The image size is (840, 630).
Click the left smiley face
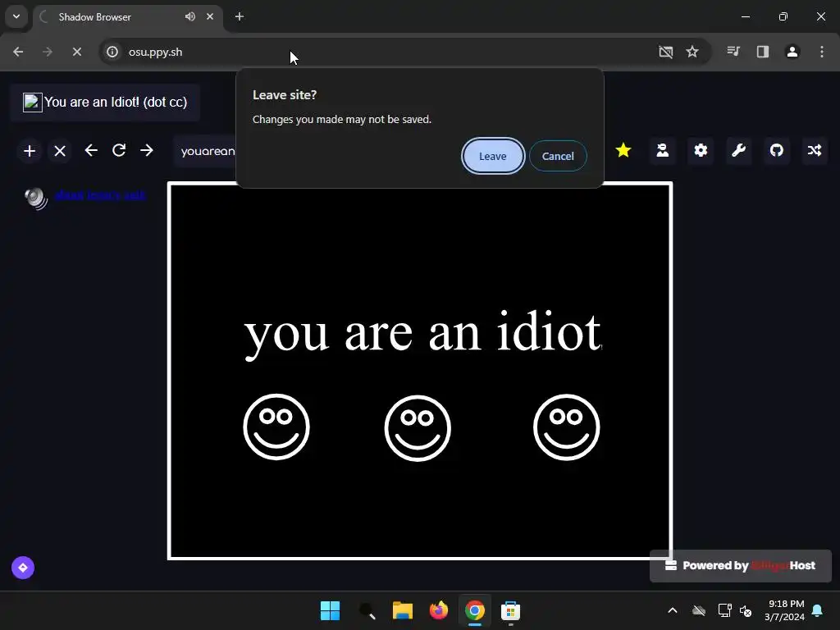276,427
